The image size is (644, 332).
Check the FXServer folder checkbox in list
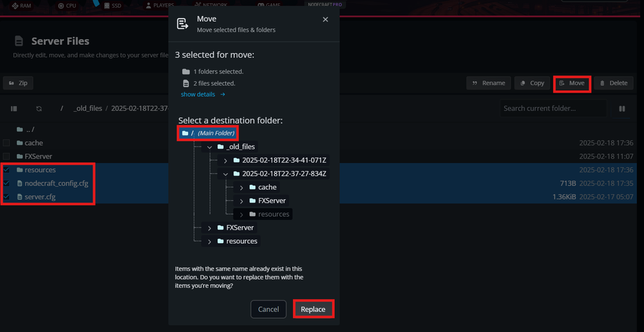(6, 157)
